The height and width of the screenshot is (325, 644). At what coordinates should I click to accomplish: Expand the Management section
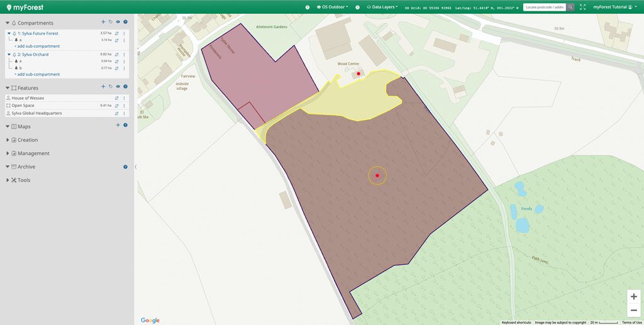click(x=33, y=153)
